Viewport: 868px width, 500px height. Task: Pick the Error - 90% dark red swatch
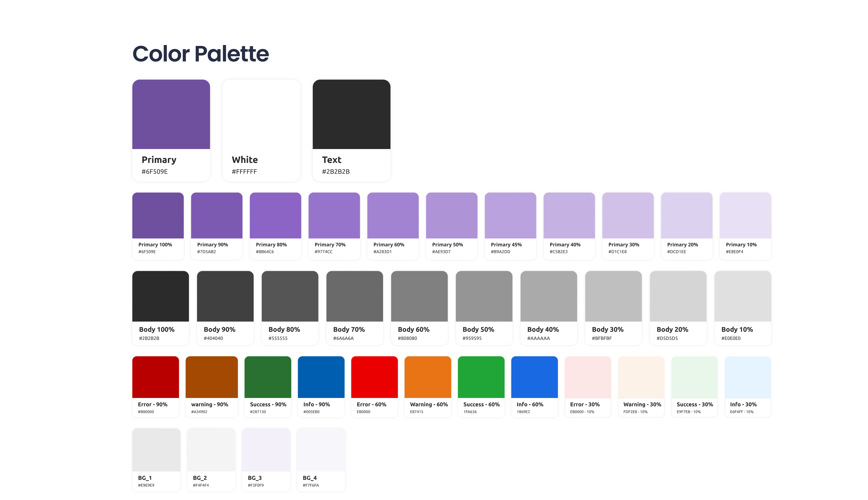(156, 377)
